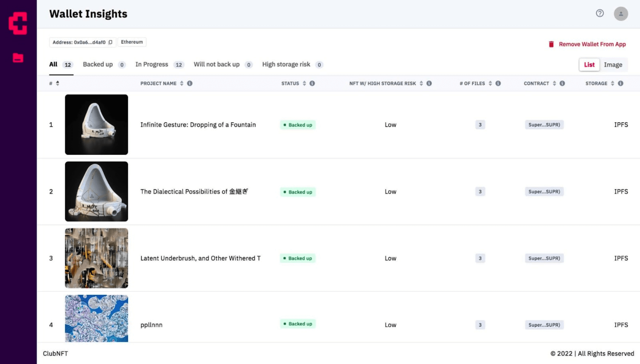Open the High storage risk tab

point(293,65)
